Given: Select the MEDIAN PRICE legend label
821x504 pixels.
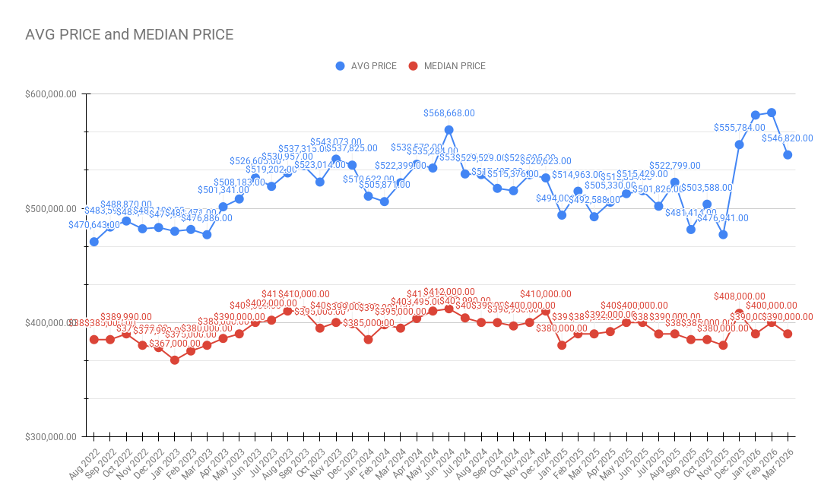Looking at the screenshot, I should pyautogui.click(x=455, y=66).
